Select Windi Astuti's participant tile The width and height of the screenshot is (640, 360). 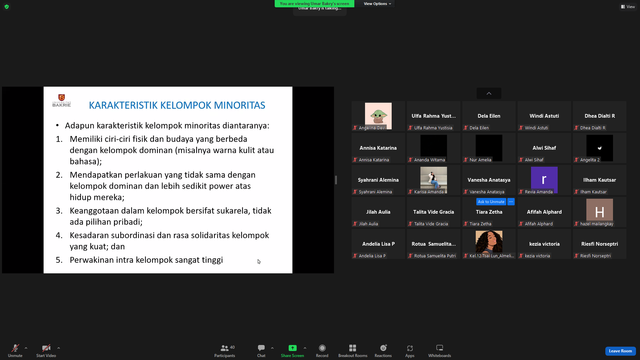[544, 116]
